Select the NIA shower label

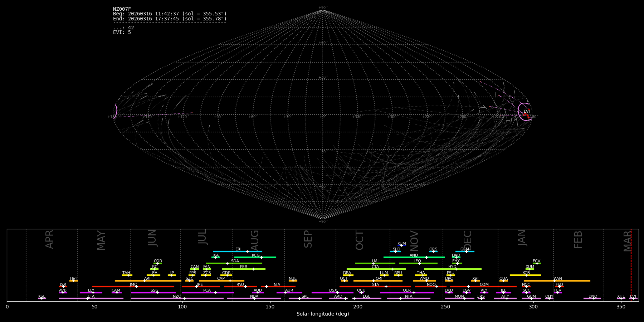coord(277,285)
